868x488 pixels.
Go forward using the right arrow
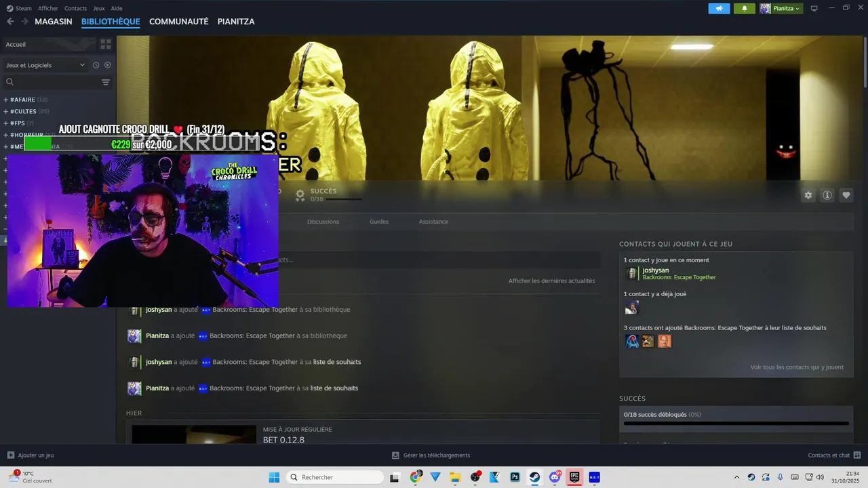click(24, 22)
